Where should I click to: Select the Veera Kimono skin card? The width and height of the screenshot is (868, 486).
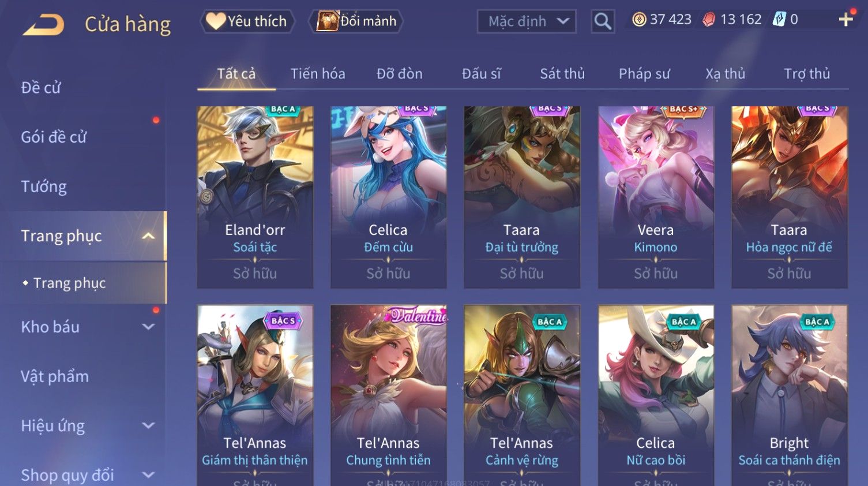point(656,197)
